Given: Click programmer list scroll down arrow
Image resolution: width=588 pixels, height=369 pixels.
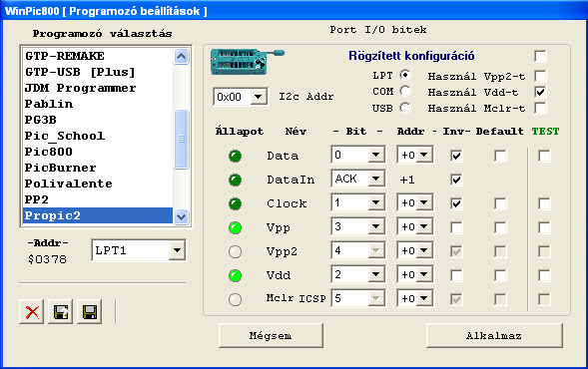Looking at the screenshot, I should pyautogui.click(x=181, y=216).
